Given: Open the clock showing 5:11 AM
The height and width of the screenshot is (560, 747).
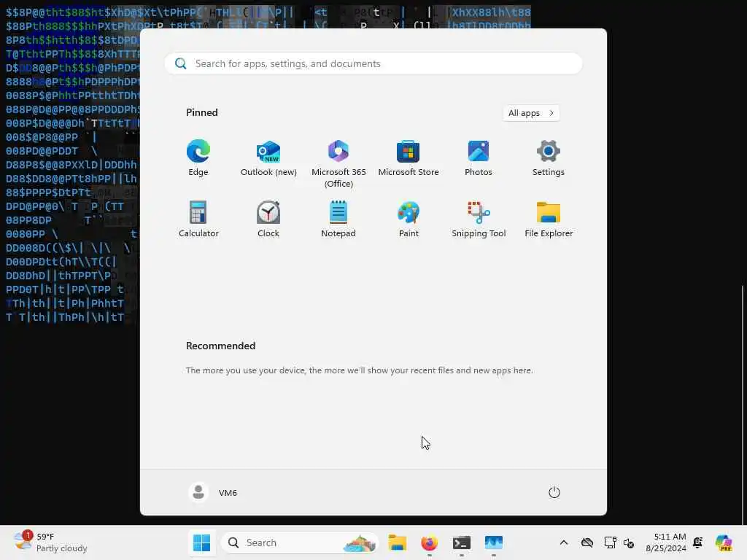Looking at the screenshot, I should [x=665, y=542].
